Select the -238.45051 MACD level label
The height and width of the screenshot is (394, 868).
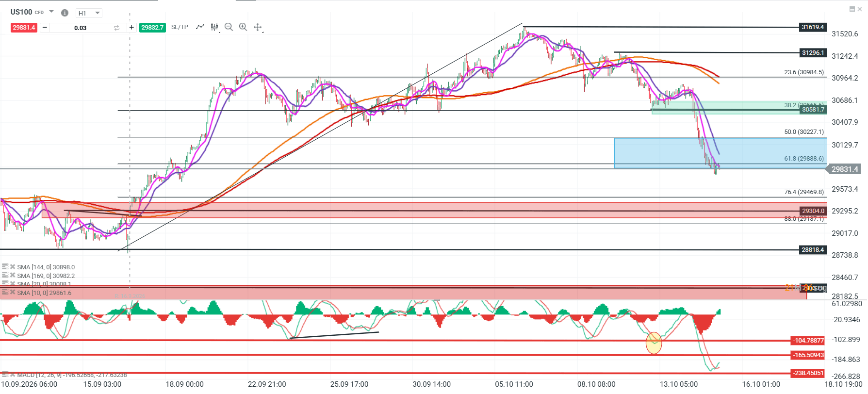pos(808,373)
